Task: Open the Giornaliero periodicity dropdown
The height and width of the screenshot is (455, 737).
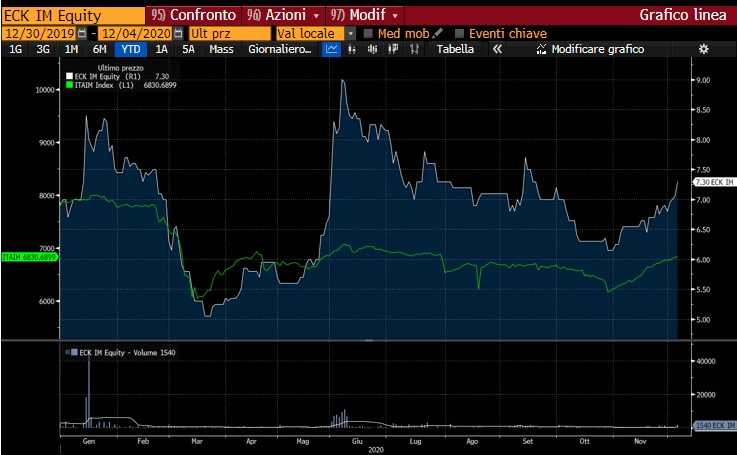Action: coord(280,49)
